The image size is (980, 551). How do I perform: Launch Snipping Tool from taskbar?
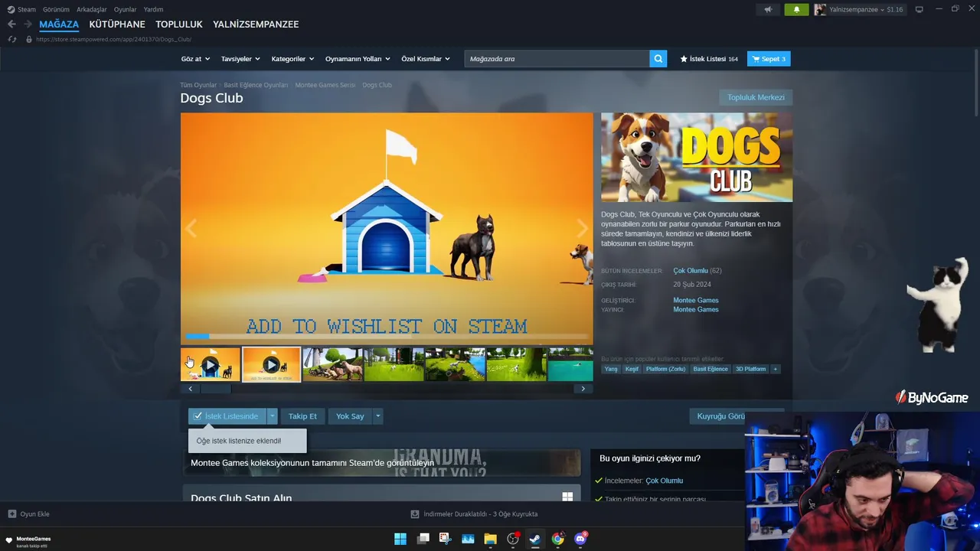pos(445,539)
